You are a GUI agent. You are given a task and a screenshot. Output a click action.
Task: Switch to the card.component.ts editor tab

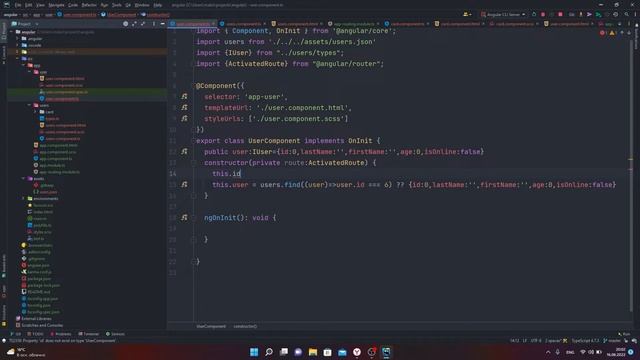[x=407, y=24]
